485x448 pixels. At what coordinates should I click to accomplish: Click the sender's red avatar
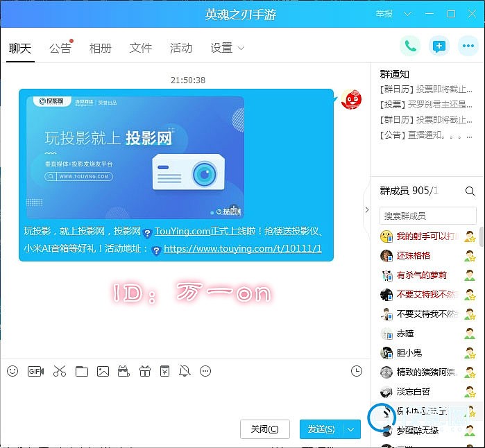[x=351, y=99]
